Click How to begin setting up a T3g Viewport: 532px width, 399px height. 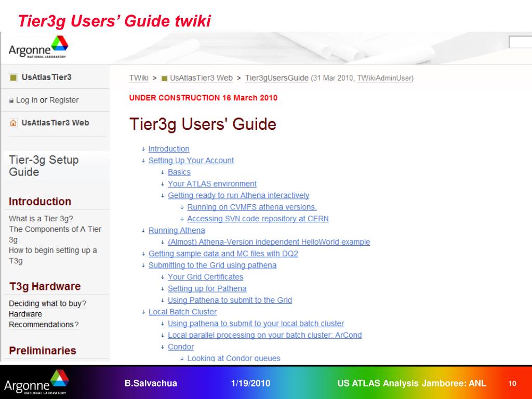click(52, 256)
